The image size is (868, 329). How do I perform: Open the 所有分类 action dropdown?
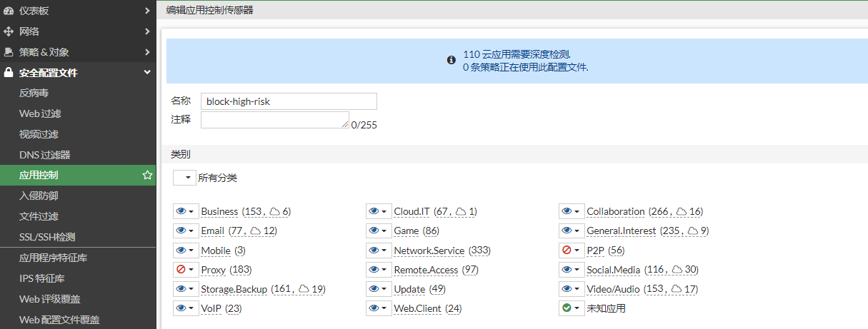184,178
